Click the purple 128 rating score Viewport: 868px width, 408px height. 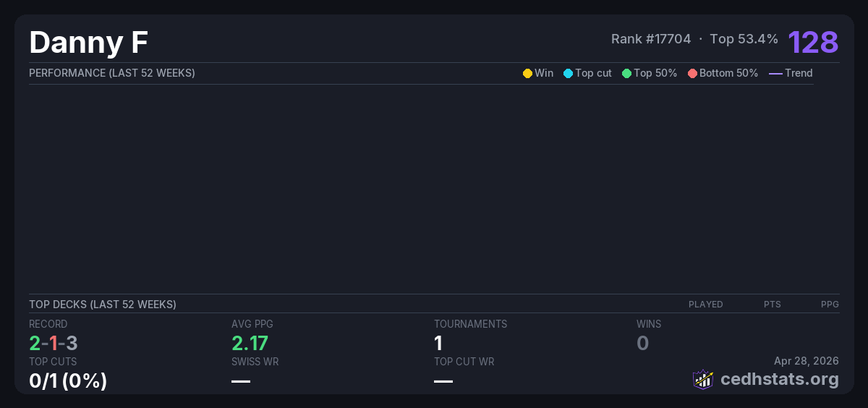point(813,42)
